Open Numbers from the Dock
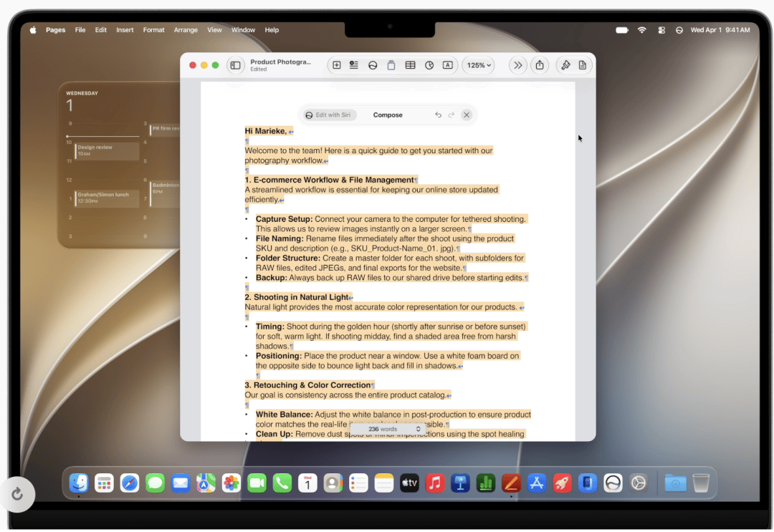 [x=486, y=483]
